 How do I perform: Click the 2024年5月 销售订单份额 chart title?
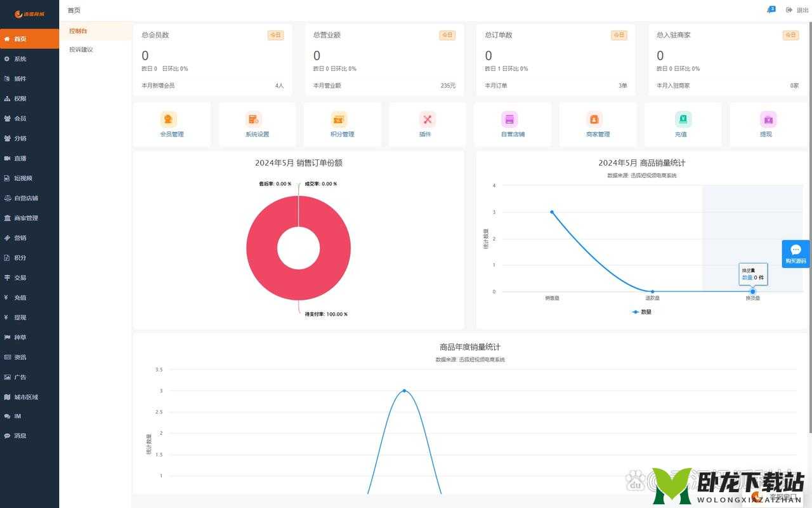point(299,163)
